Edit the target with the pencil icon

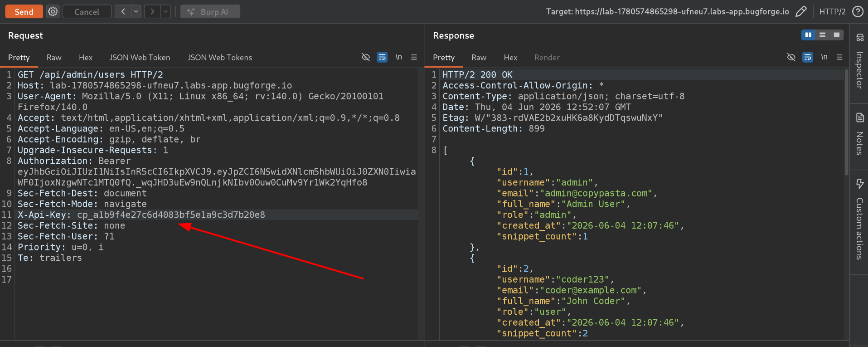tap(801, 12)
